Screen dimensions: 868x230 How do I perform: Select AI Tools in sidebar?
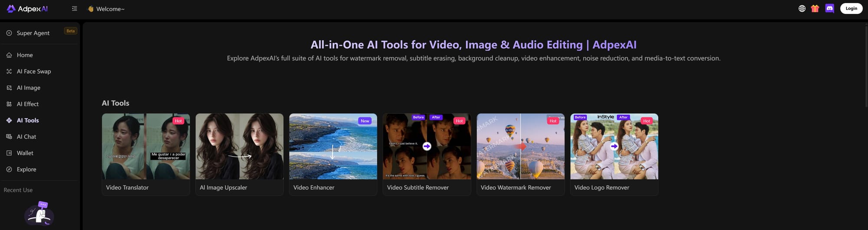point(28,120)
